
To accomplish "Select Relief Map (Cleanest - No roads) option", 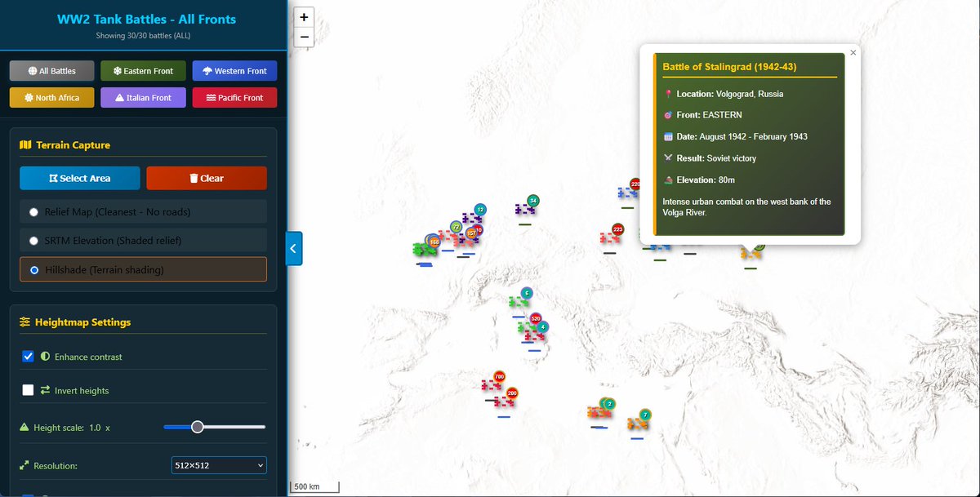I will tap(33, 212).
